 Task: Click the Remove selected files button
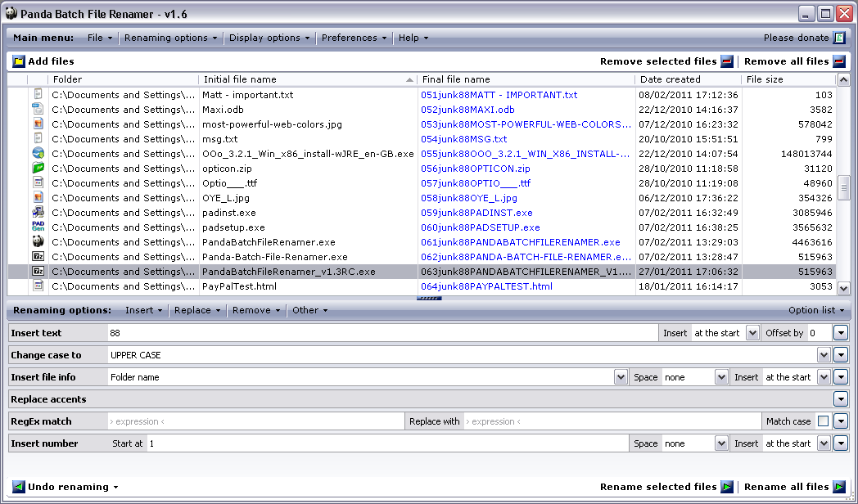click(x=666, y=61)
